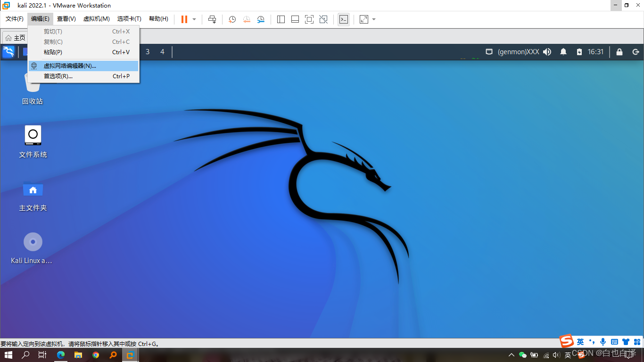Open the dropdown arrow beside the pause button

click(x=194, y=19)
